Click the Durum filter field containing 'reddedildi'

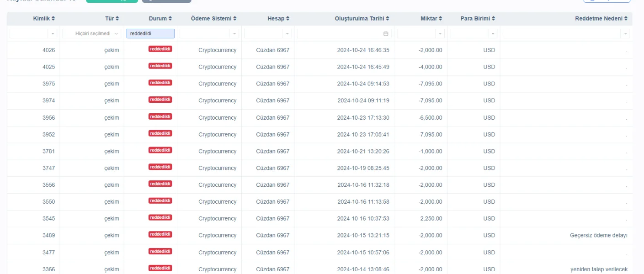[150, 33]
